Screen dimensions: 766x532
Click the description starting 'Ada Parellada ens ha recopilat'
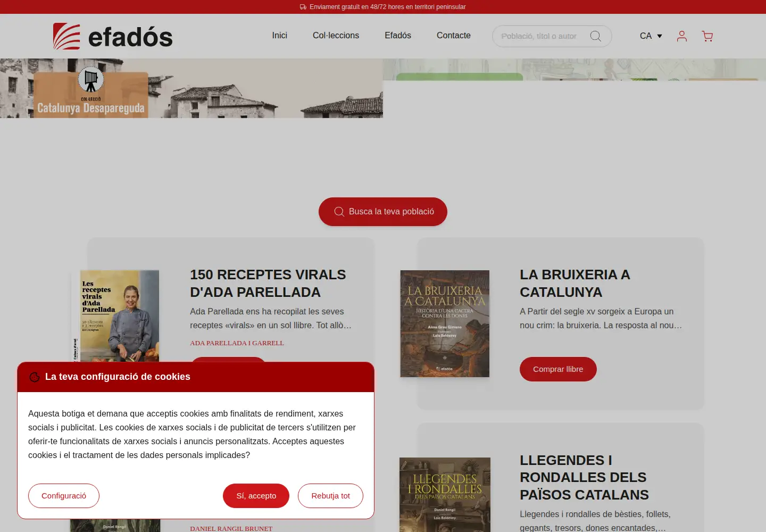click(x=271, y=318)
